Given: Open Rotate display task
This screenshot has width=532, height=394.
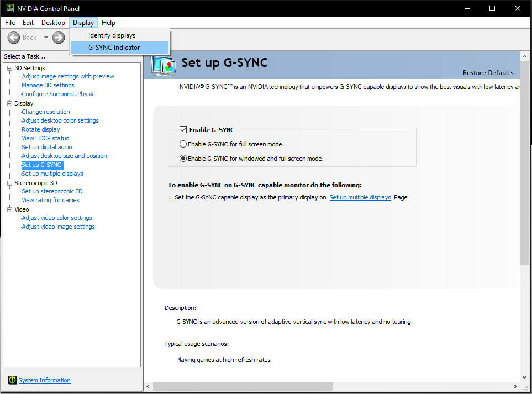Looking at the screenshot, I should point(41,129).
